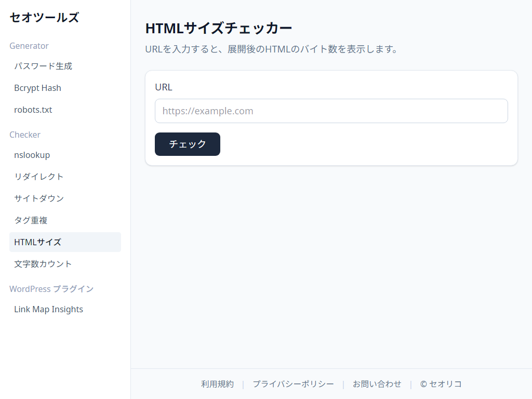The height and width of the screenshot is (399, 532).
Task: Open the リダイレクト checker
Action: tap(38, 177)
